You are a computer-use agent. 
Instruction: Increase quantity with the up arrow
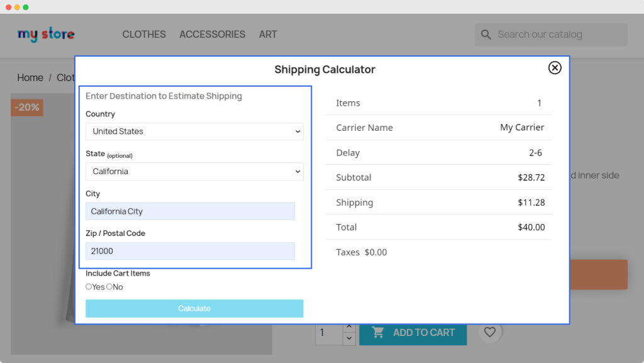click(350, 327)
